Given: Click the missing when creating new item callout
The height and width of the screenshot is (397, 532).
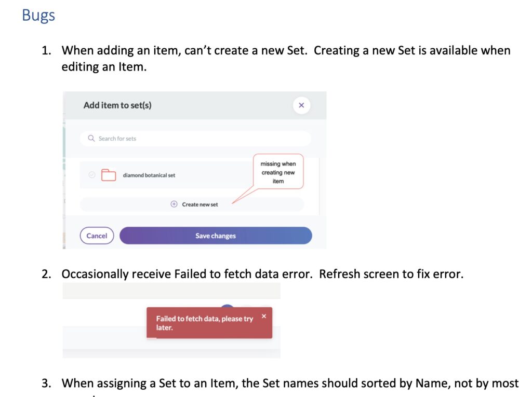Looking at the screenshot, I should click(x=278, y=172).
